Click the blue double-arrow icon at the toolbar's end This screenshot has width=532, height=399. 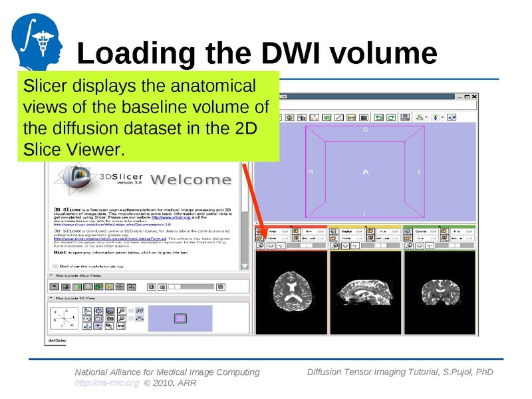(x=452, y=118)
